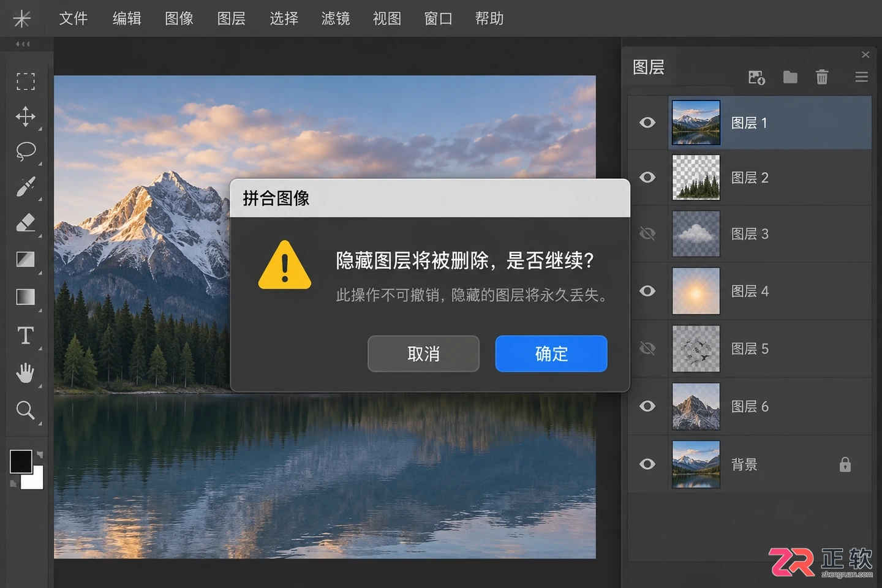Show hidden 图层 5 layer
This screenshot has height=588, width=882.
(x=647, y=349)
